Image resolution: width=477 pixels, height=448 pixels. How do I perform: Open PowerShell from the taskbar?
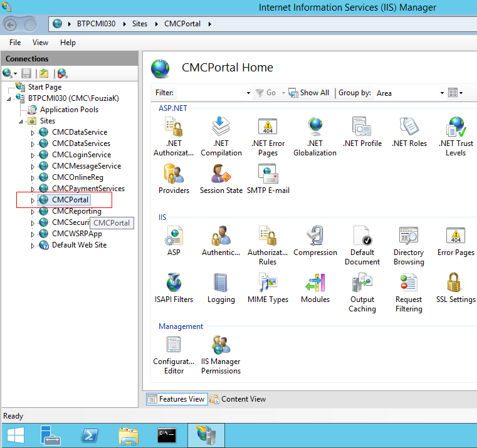pos(90,435)
